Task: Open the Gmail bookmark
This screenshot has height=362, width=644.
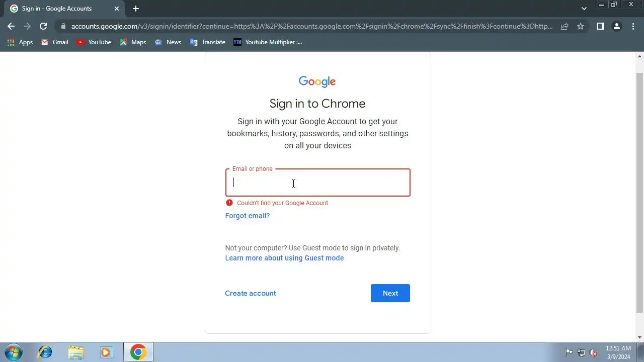Action: [x=54, y=42]
